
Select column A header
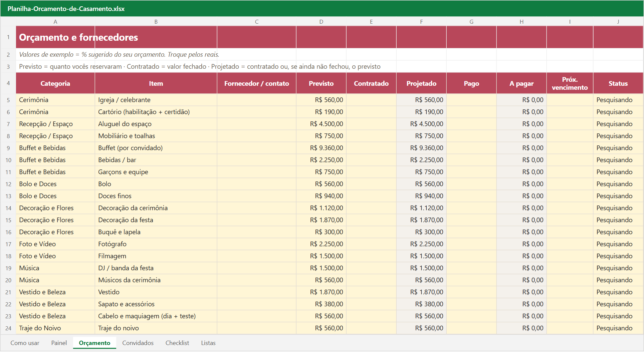tap(55, 22)
